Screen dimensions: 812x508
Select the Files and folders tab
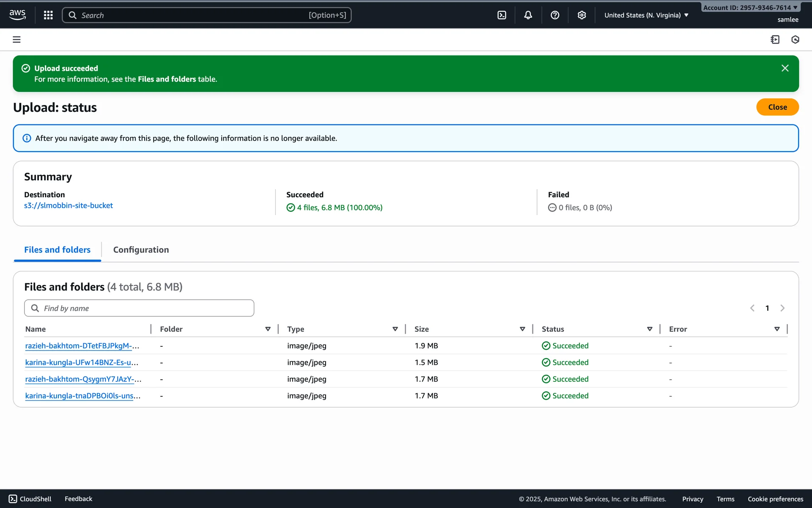(57, 250)
